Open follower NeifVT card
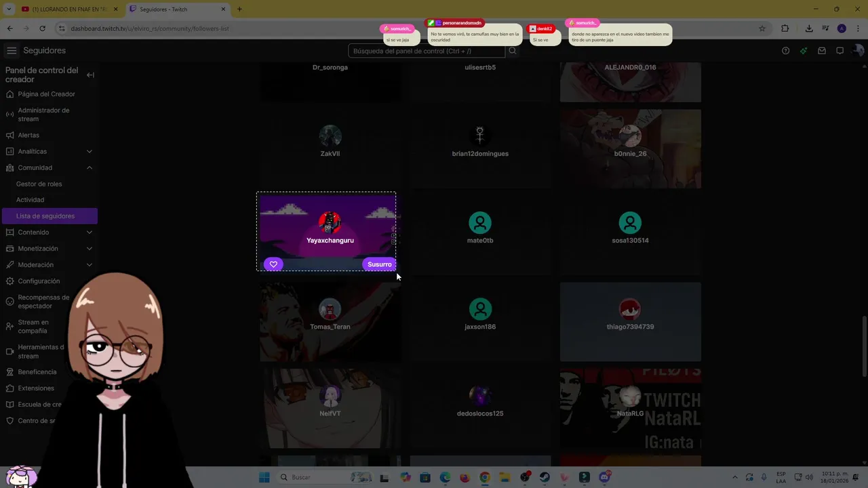This screenshot has height=488, width=868. (x=330, y=409)
